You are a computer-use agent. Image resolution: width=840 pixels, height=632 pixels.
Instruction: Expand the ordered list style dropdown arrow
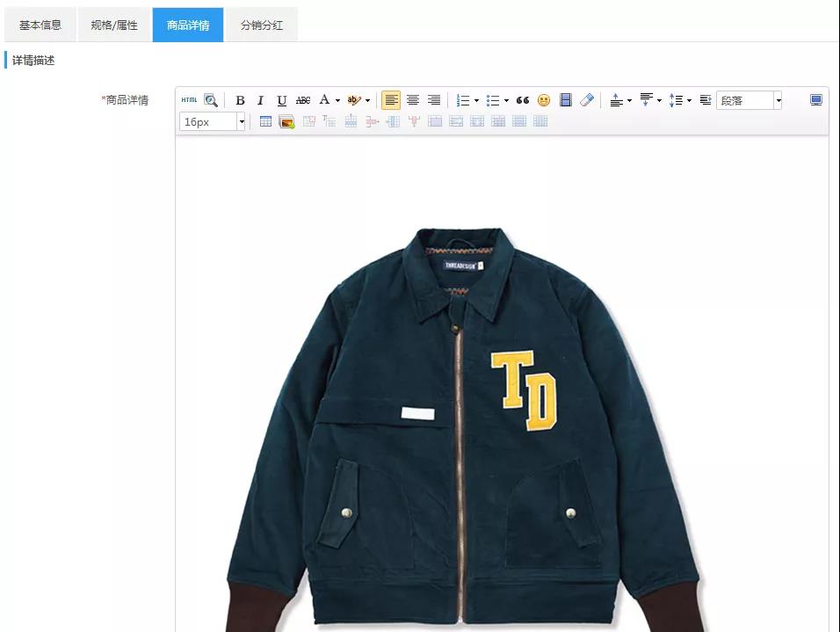tap(476, 100)
